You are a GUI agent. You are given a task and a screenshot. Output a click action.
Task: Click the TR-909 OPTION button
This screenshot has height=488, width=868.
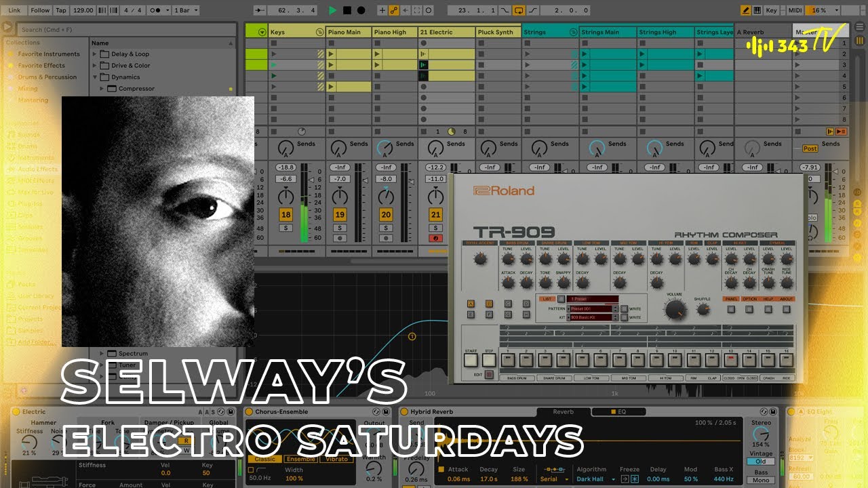click(x=749, y=309)
